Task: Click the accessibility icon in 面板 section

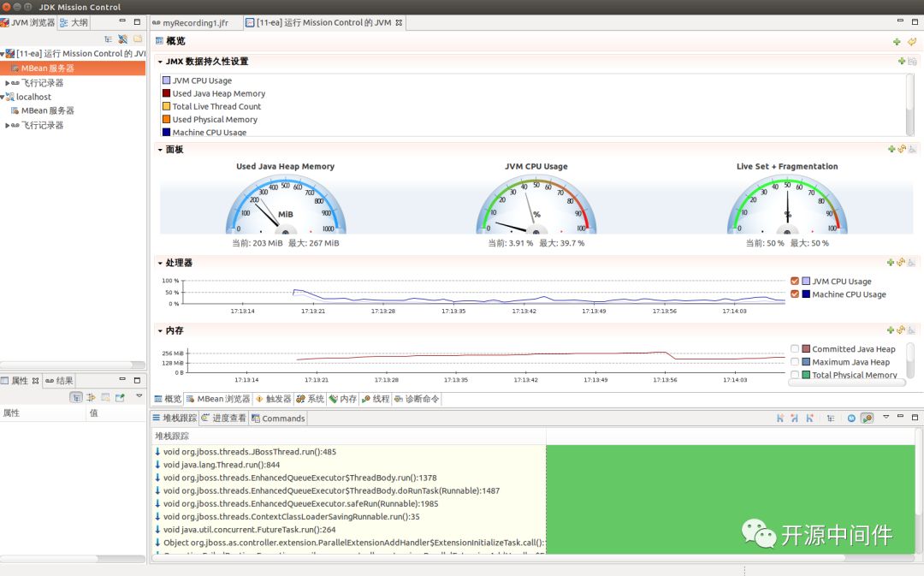Action: click(912, 150)
